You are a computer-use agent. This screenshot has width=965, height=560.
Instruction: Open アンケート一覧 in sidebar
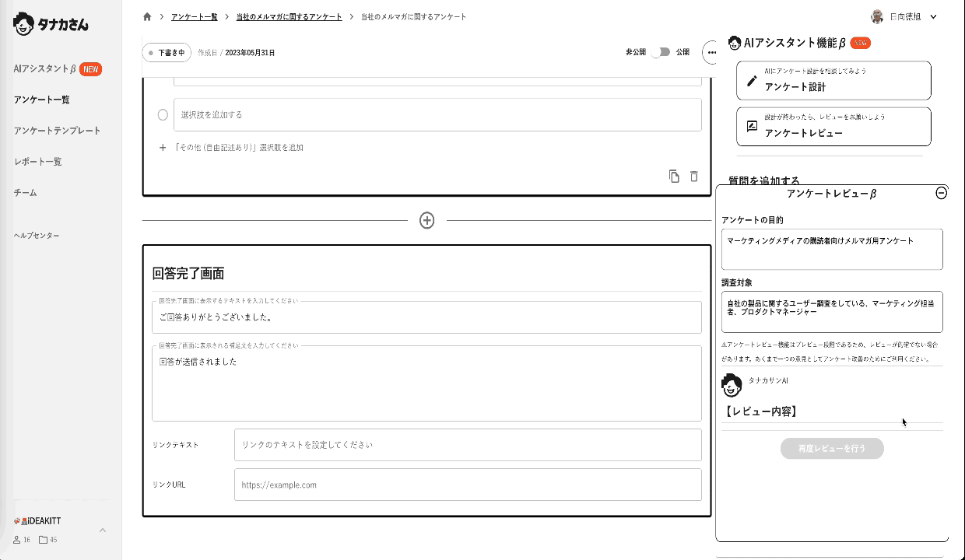tap(42, 100)
